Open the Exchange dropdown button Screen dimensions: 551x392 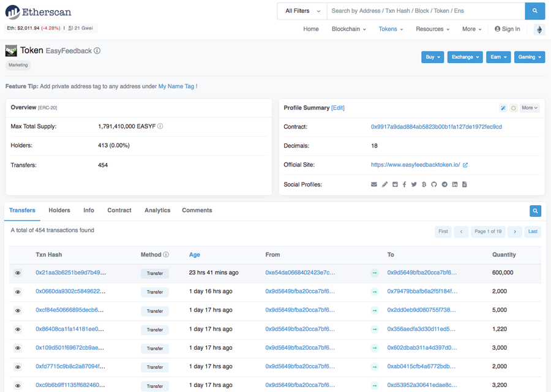(x=465, y=57)
